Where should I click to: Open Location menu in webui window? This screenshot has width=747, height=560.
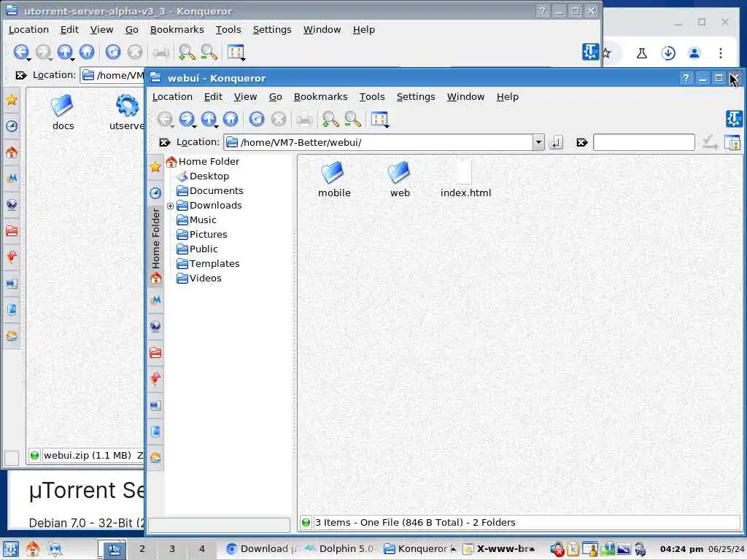[172, 97]
